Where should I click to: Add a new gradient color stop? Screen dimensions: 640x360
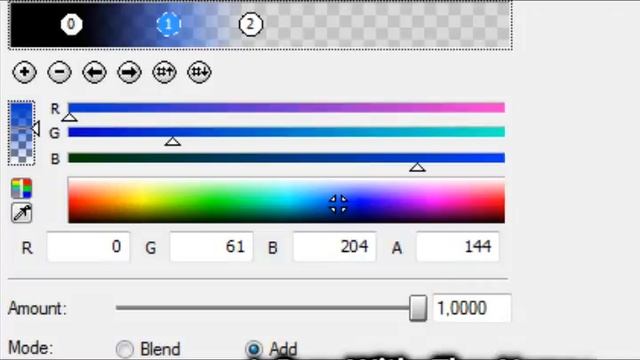tap(24, 72)
